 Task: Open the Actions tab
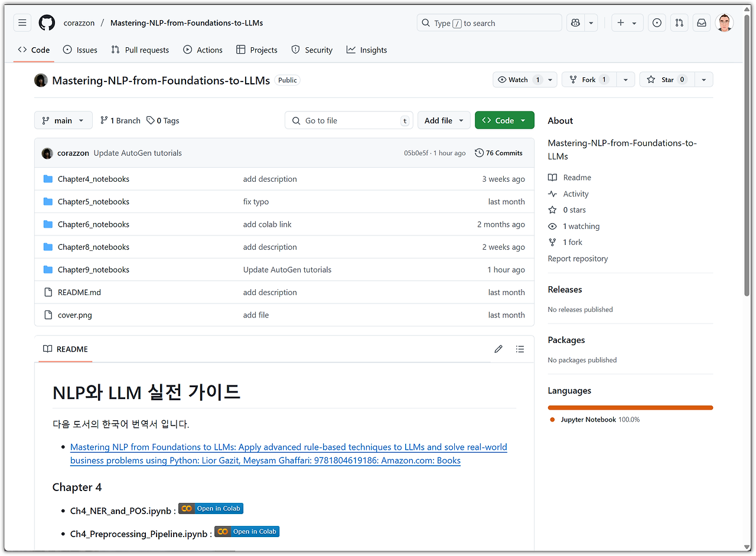coord(203,50)
